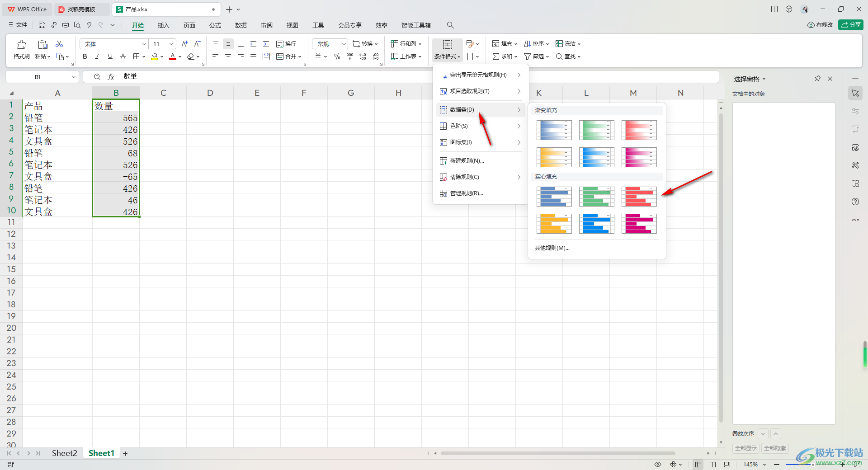
Task: Open the font name dropdown 宋体
Action: coord(144,44)
